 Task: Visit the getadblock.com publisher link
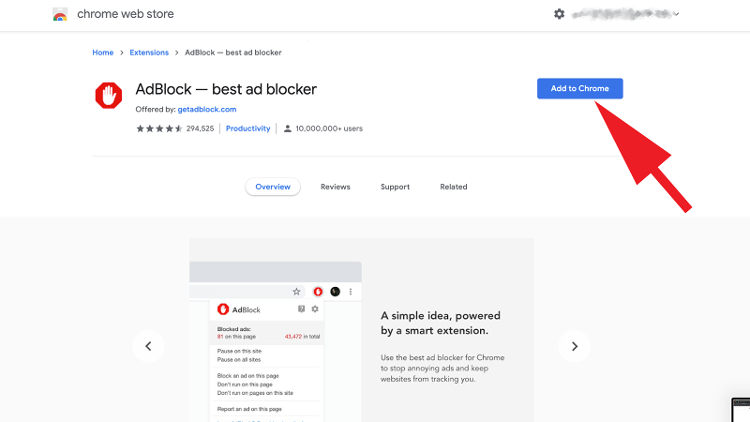click(207, 109)
